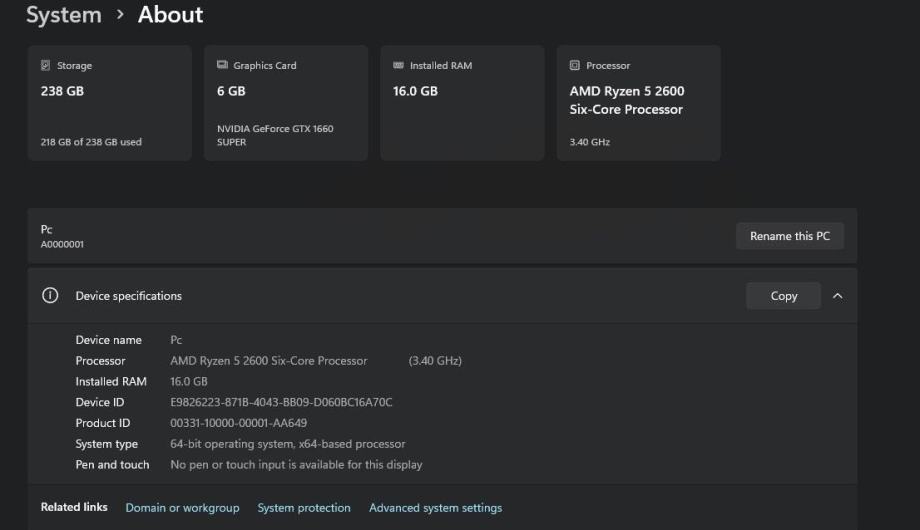Go back to System in breadcrumb
This screenshot has width=920, height=530.
[x=63, y=15]
